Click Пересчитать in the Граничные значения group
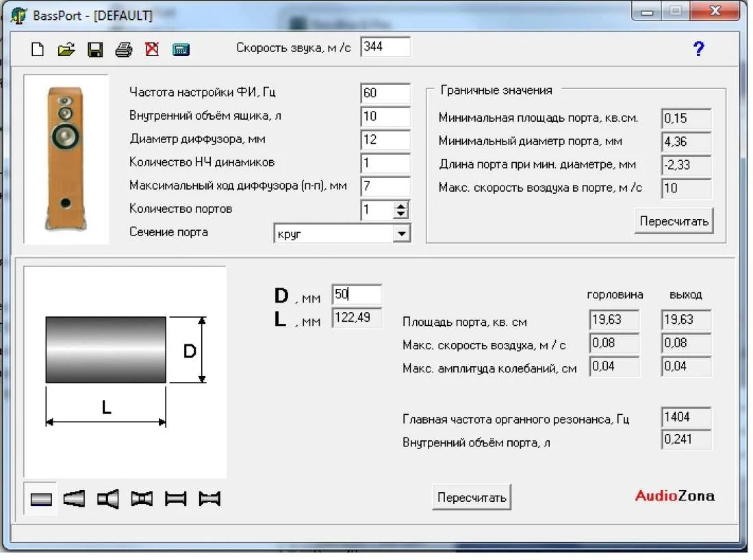This screenshot has width=753, height=560. [x=674, y=221]
